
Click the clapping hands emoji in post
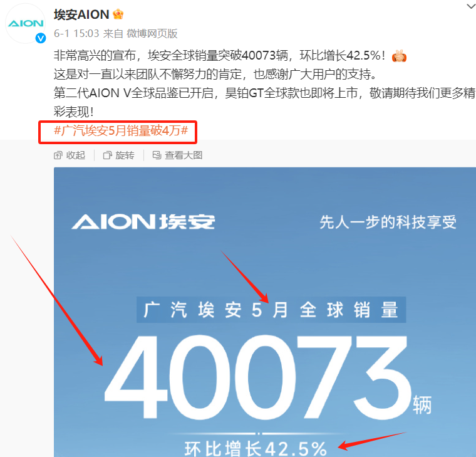[399, 56]
